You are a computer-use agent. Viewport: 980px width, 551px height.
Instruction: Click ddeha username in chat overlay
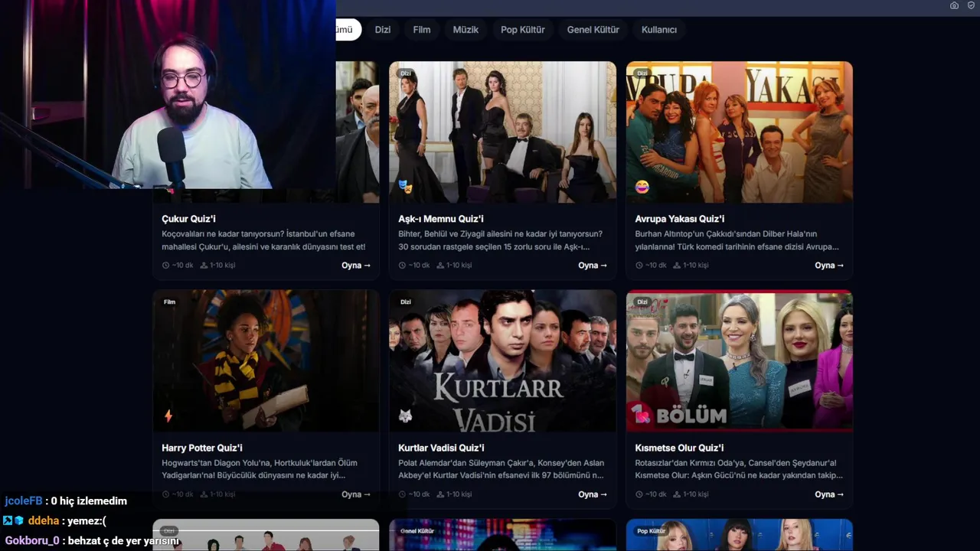point(44,521)
